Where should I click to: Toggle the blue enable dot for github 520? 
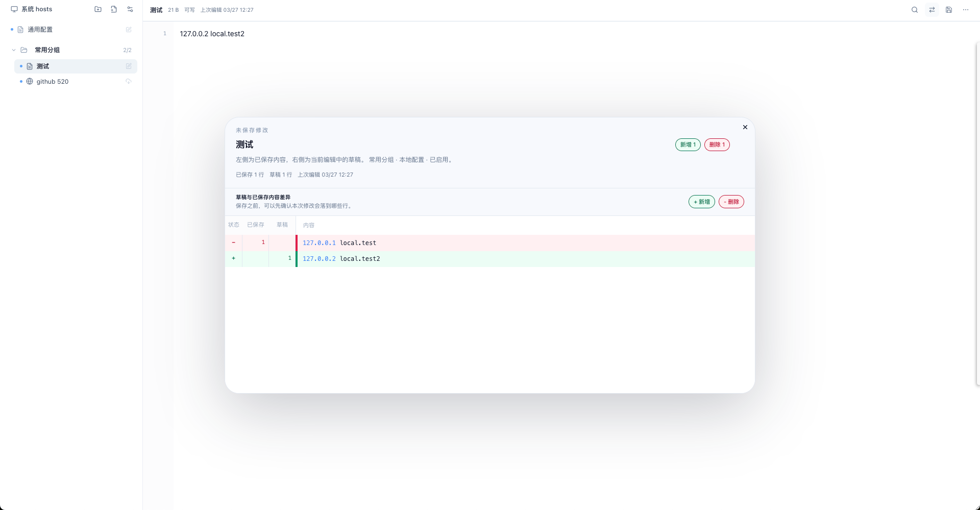click(21, 82)
